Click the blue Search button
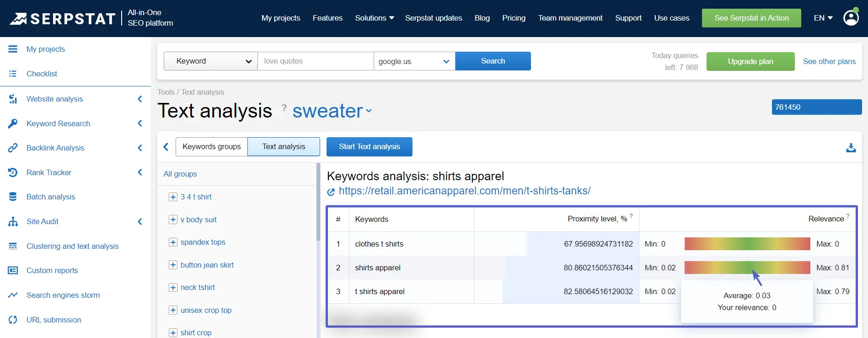 click(493, 61)
